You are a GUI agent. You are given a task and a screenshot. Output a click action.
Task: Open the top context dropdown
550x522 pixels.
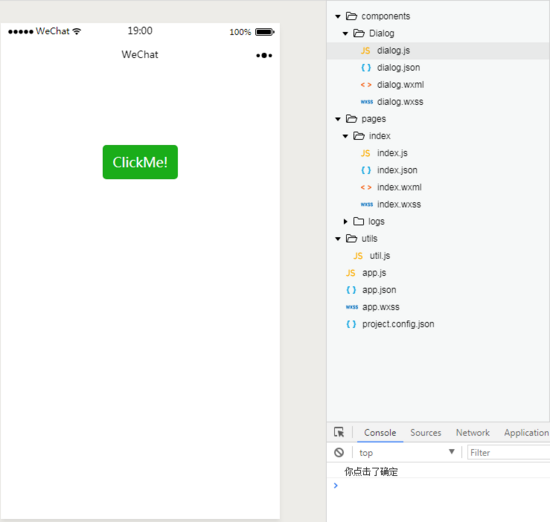coord(407,453)
